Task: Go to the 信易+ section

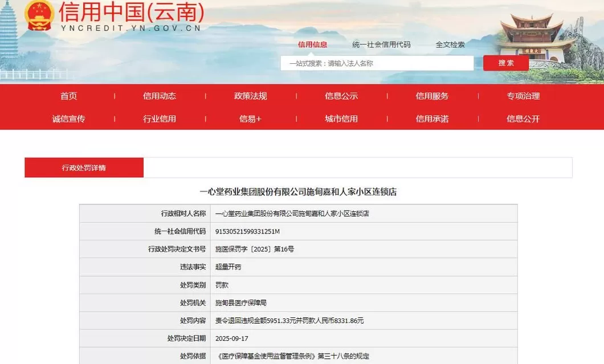Action: click(x=250, y=119)
